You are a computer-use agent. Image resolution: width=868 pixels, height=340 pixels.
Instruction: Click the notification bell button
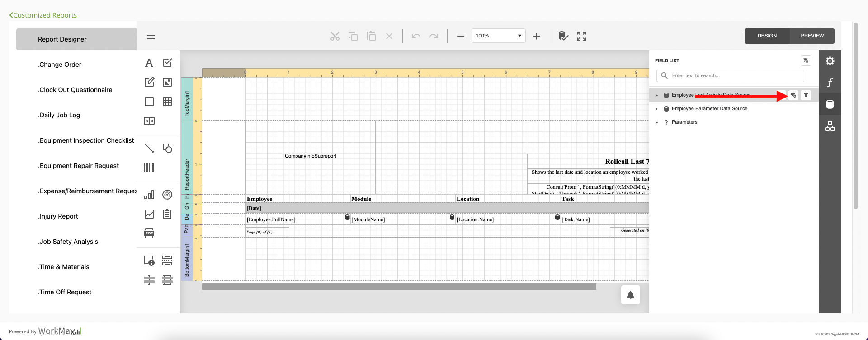(631, 295)
